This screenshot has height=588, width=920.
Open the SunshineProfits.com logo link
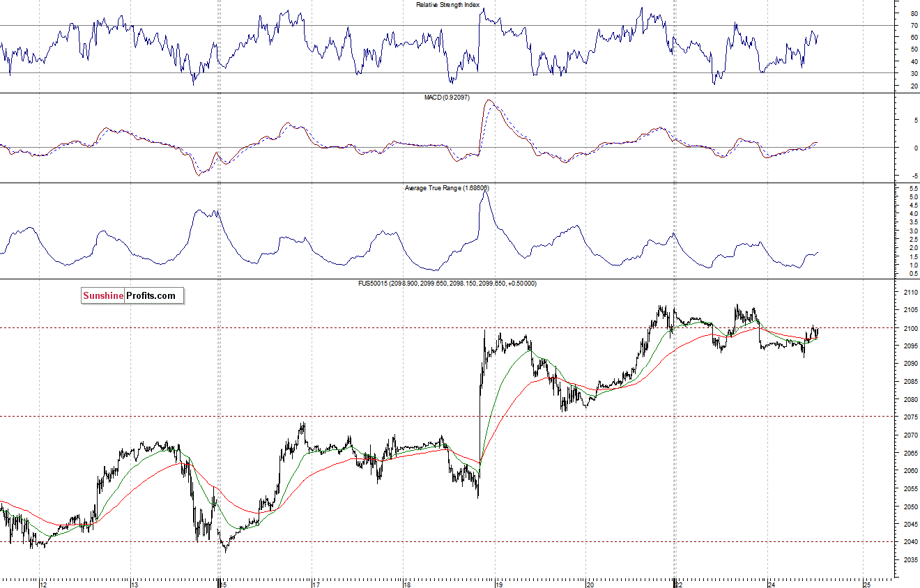click(132, 295)
